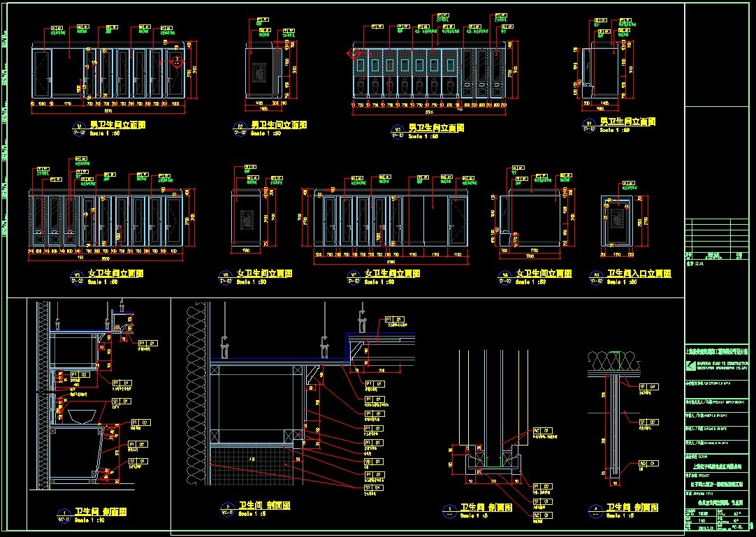Pick the entrance elevation tag bubble
Screen dimensions: 756x537
tap(596, 277)
